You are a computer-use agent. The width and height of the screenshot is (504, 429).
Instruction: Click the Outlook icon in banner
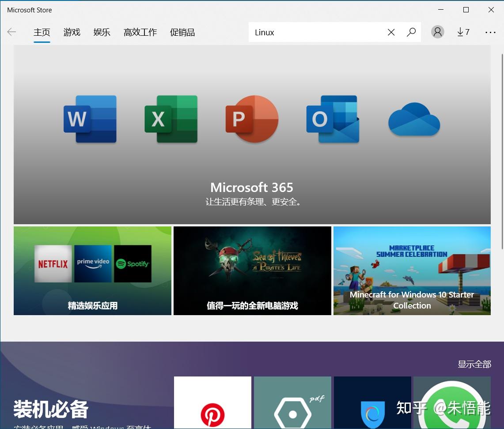[333, 119]
